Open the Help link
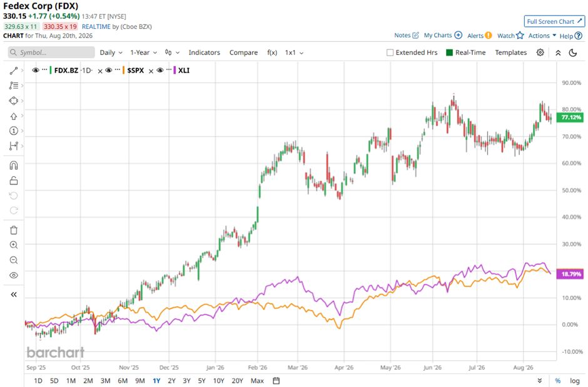This screenshot has height=387, width=588. (x=570, y=36)
